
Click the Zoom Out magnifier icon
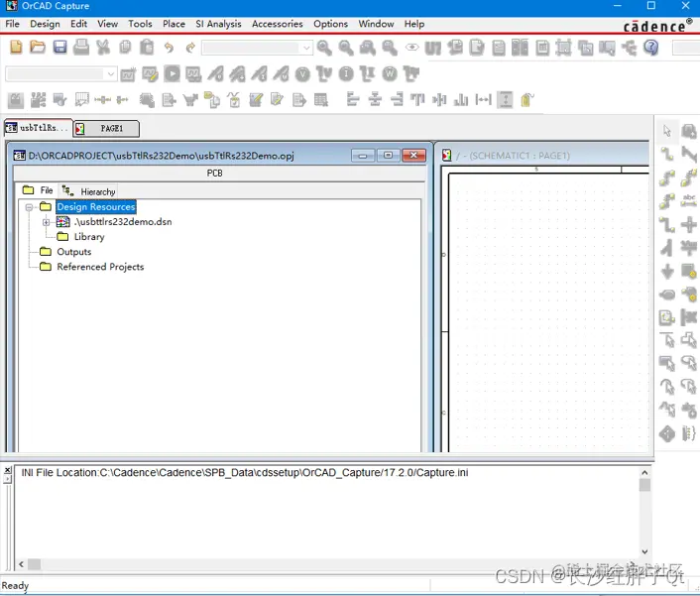[346, 48]
